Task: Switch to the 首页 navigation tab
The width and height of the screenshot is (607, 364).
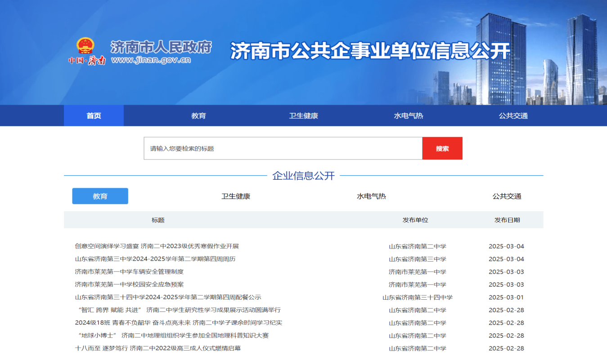Action: 93,115
